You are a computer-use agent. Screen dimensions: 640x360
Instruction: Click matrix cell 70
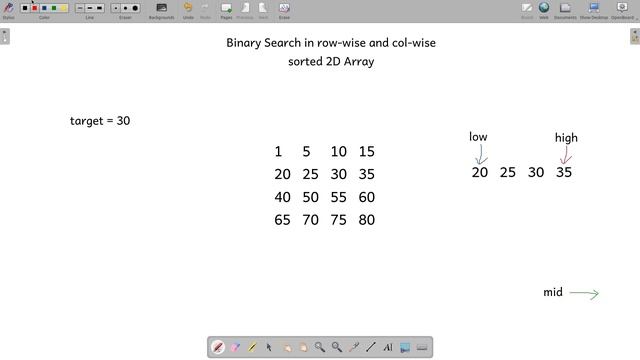coord(311,220)
